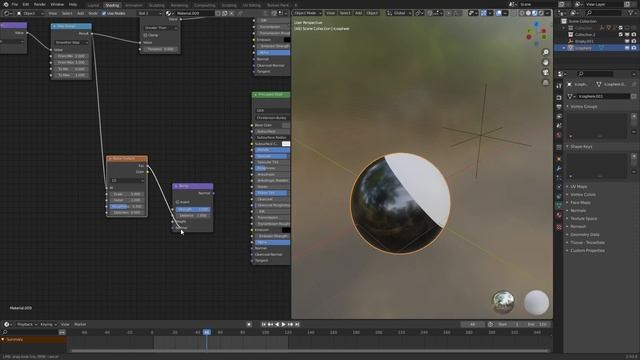The height and width of the screenshot is (360, 640).
Task: Open the Window menu
Action: point(57,4)
